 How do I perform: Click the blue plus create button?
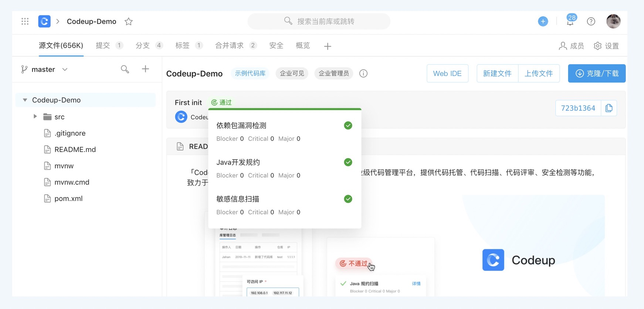pyautogui.click(x=543, y=21)
